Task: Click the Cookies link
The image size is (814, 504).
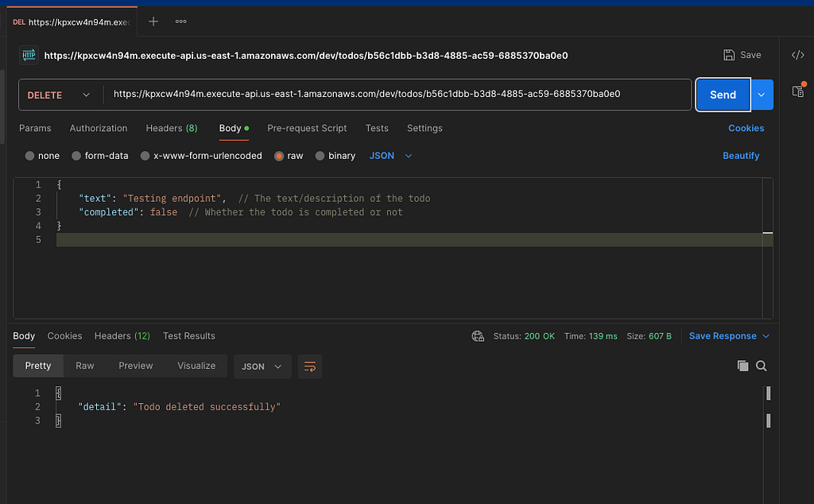Action: tap(746, 128)
